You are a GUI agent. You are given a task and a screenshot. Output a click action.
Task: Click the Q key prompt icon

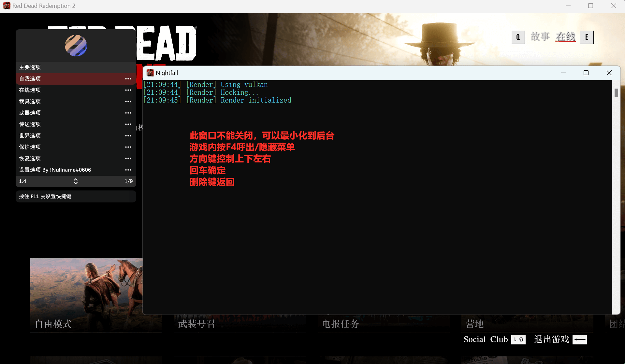518,37
